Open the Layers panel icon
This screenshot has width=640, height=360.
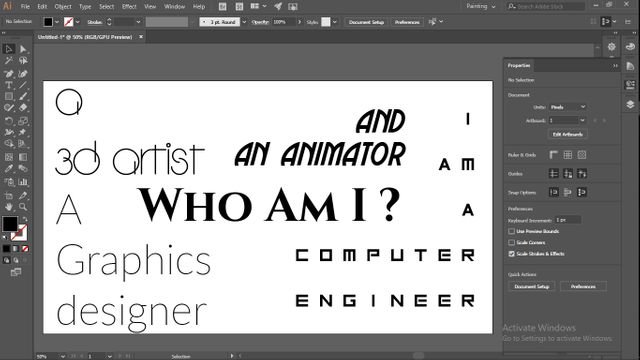point(630,104)
